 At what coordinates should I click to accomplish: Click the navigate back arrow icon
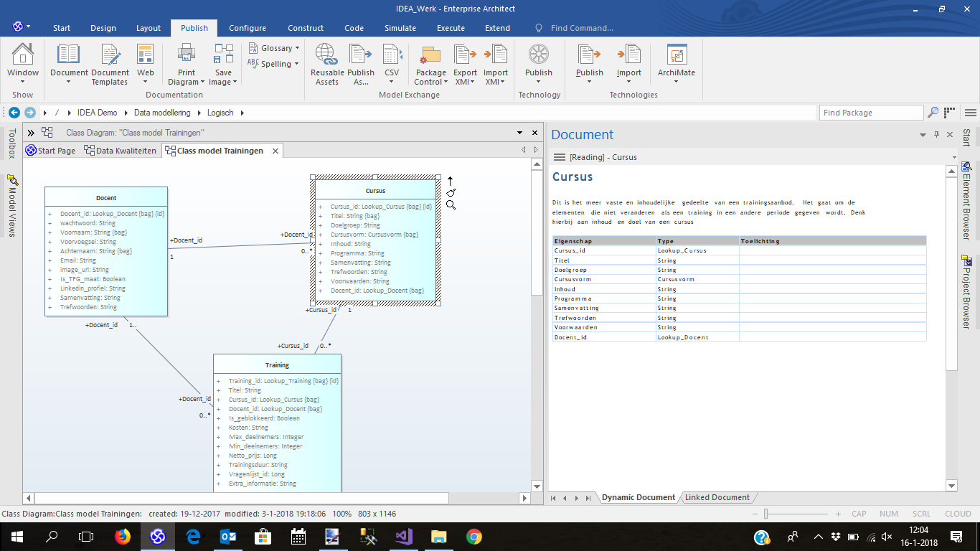pyautogui.click(x=14, y=113)
